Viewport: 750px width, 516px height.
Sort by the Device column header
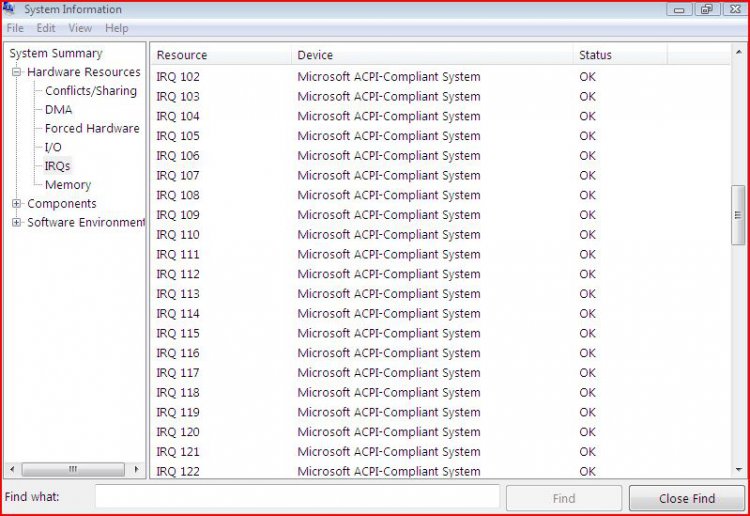click(432, 55)
